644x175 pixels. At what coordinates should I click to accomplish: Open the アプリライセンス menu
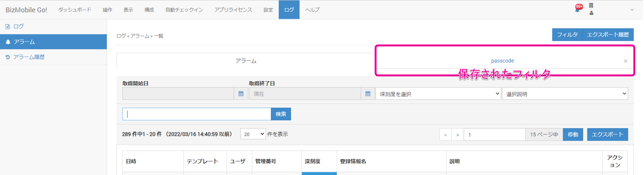tap(233, 10)
